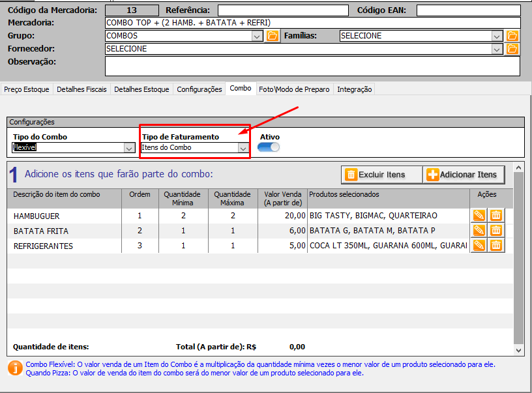Delete the REFRIGERANTES combo item

point(495,245)
